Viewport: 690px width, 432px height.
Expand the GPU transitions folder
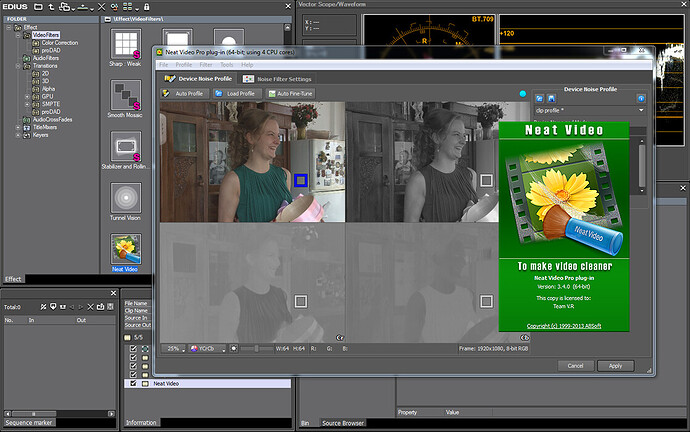pyautogui.click(x=27, y=96)
